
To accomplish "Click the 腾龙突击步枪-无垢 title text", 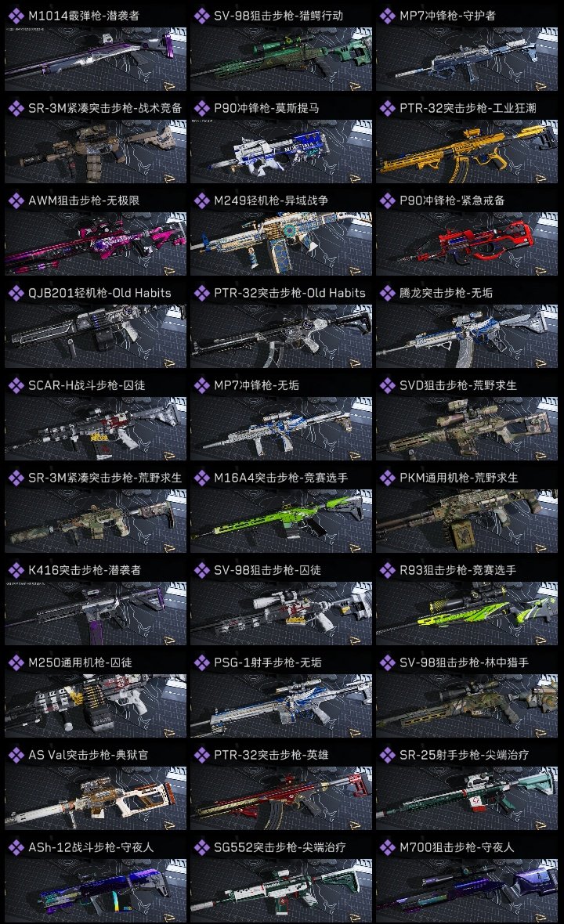I will pos(446,293).
